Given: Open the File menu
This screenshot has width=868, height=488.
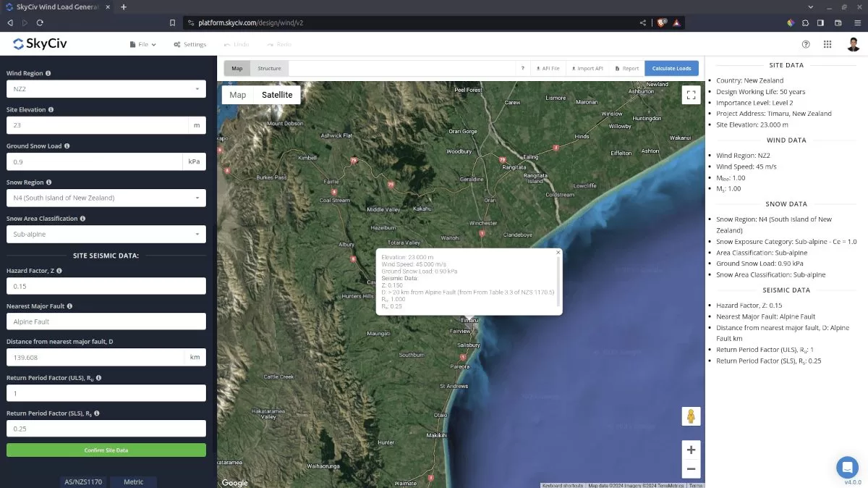Looking at the screenshot, I should point(142,44).
